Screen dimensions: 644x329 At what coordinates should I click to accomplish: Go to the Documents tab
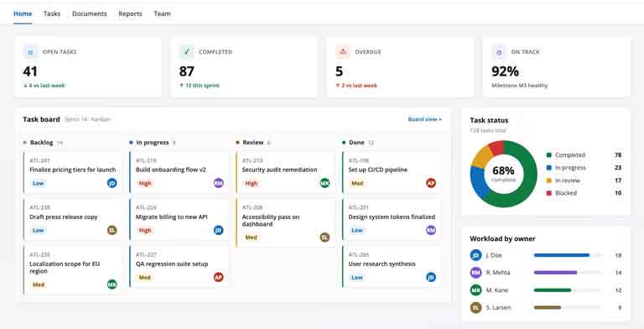pyautogui.click(x=89, y=13)
